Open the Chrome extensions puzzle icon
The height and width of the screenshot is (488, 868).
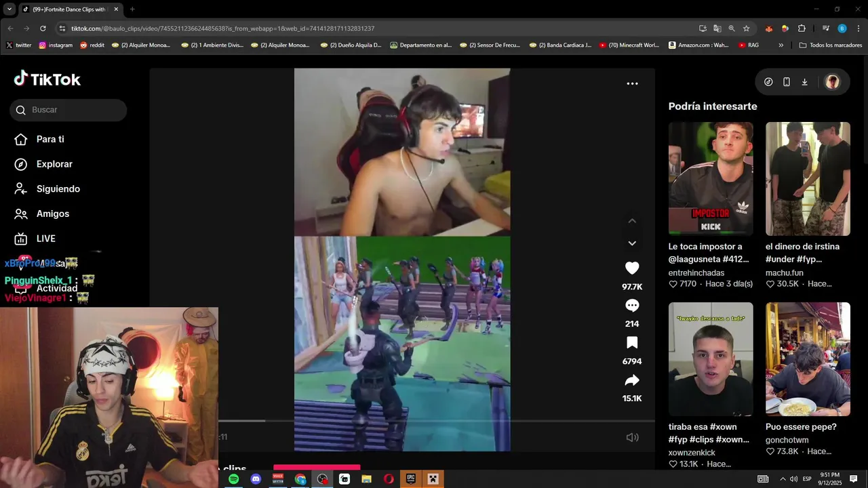802,28
